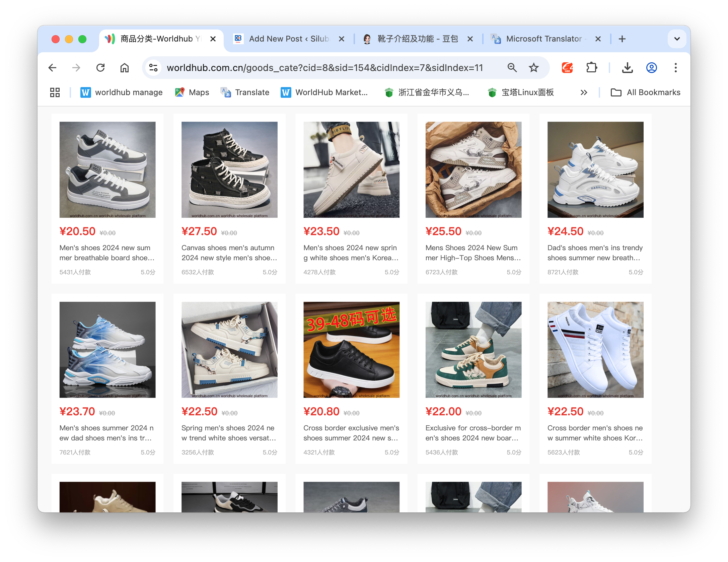Open the worldhub manage bookmark
This screenshot has height=562, width=728.
122,92
